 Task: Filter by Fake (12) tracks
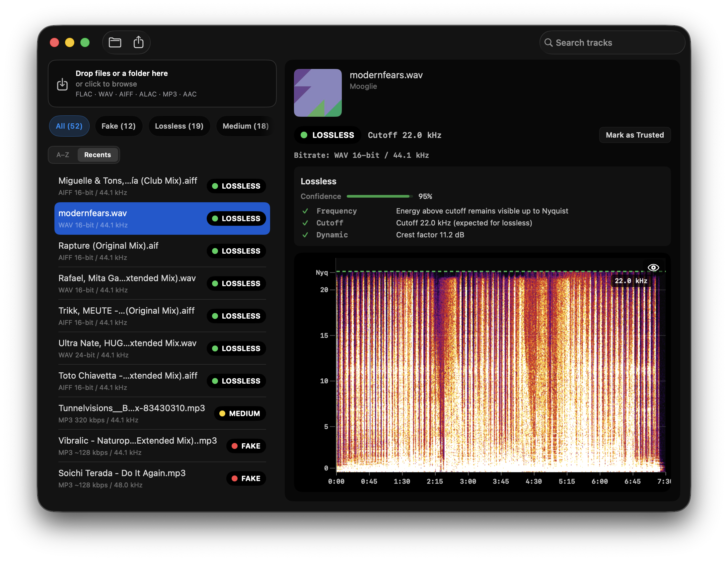coord(118,126)
